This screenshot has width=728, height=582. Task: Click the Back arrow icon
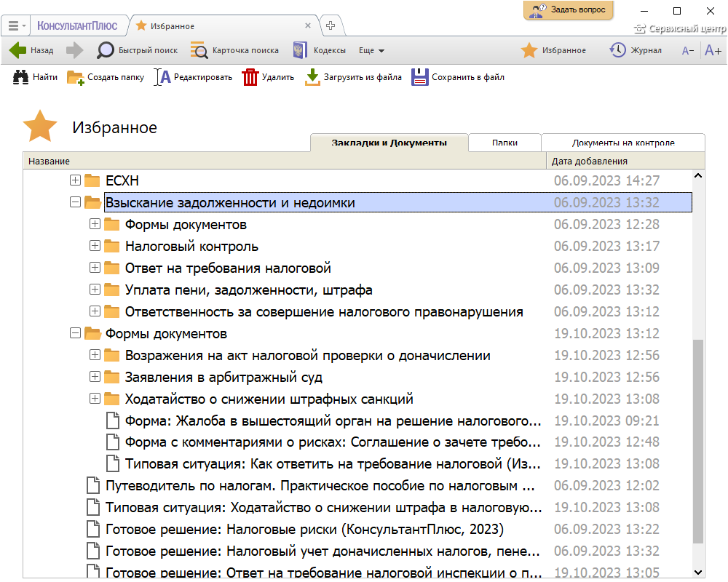click(17, 50)
